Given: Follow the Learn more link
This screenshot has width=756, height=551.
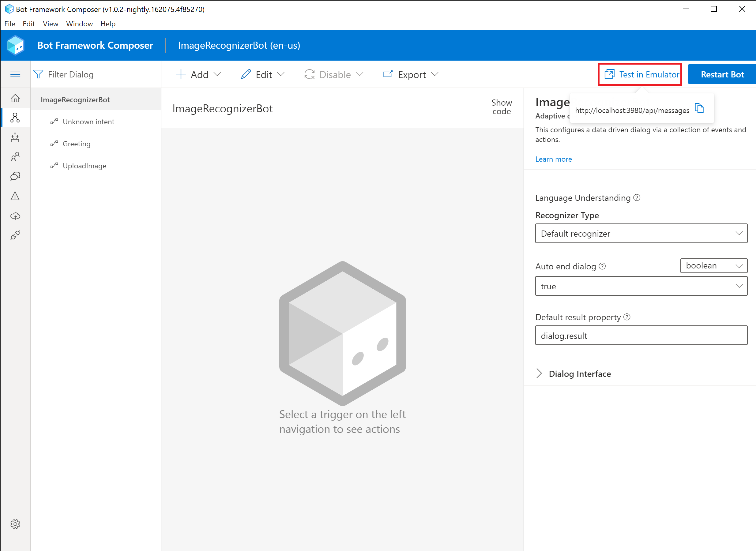Looking at the screenshot, I should tap(554, 159).
